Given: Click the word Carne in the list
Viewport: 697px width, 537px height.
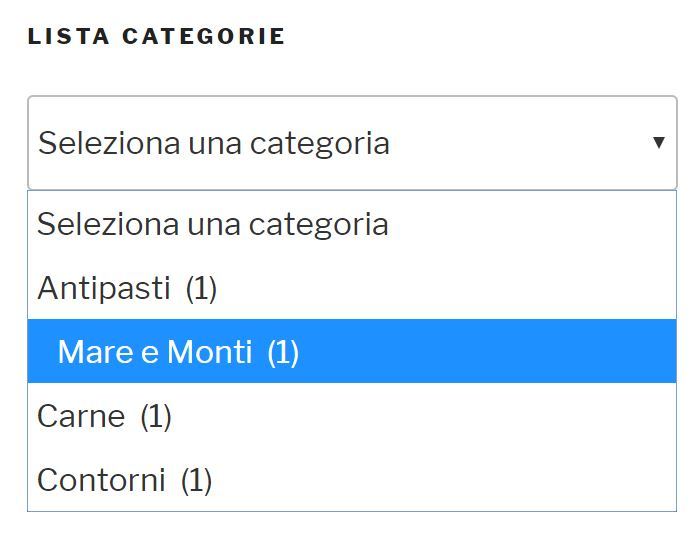Looking at the screenshot, I should [x=81, y=416].
